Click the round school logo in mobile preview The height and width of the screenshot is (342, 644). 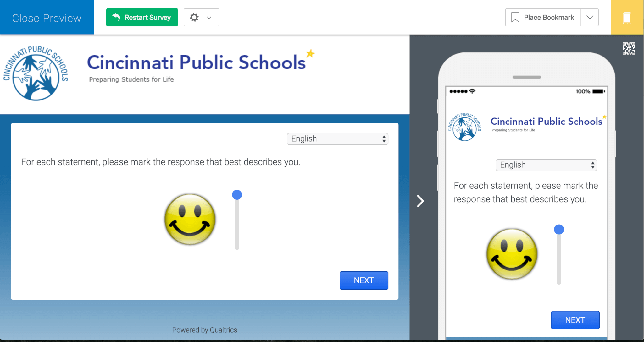coord(464,127)
